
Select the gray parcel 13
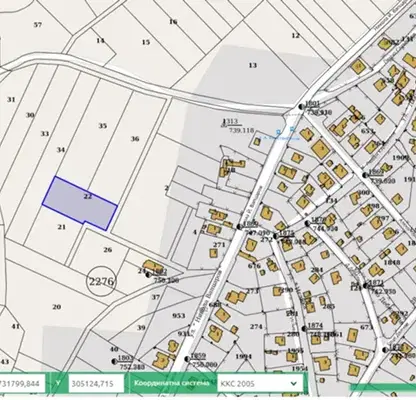point(253,65)
